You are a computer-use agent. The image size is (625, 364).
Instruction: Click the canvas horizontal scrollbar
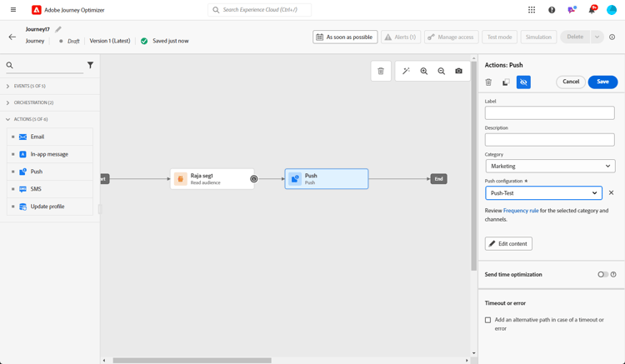pyautogui.click(x=192, y=361)
